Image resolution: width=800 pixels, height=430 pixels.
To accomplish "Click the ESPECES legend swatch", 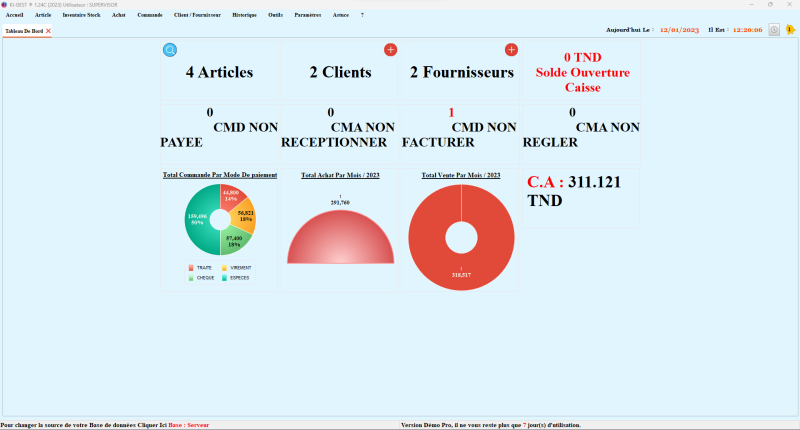I will coord(223,277).
